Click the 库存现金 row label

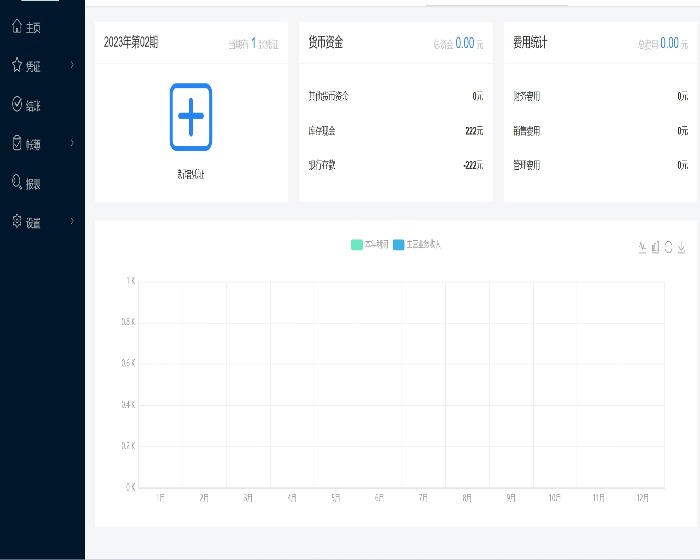(x=322, y=131)
